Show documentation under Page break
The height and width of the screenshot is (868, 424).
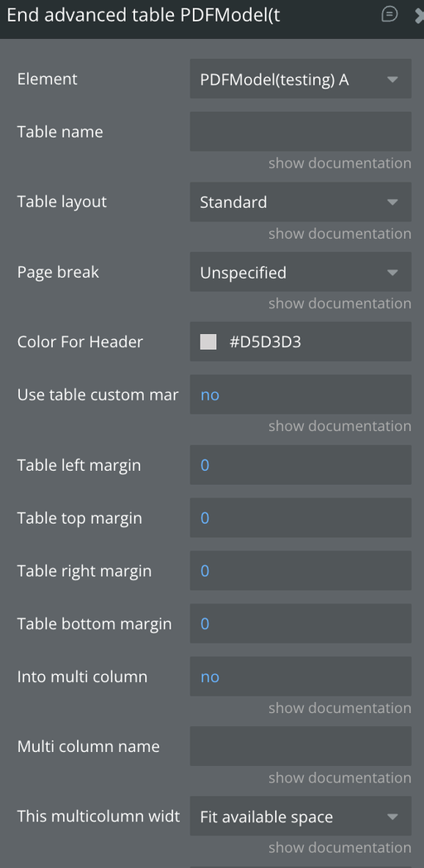[x=340, y=303]
